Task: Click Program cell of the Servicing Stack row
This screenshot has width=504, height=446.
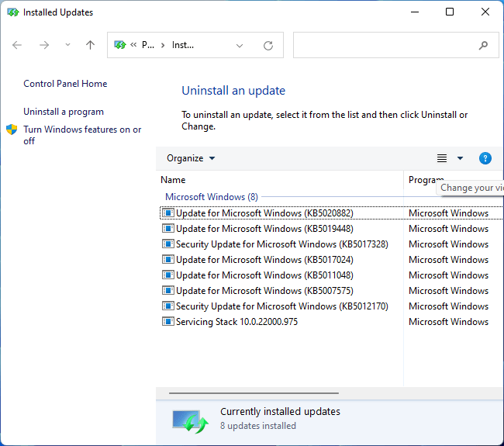Action: point(448,322)
